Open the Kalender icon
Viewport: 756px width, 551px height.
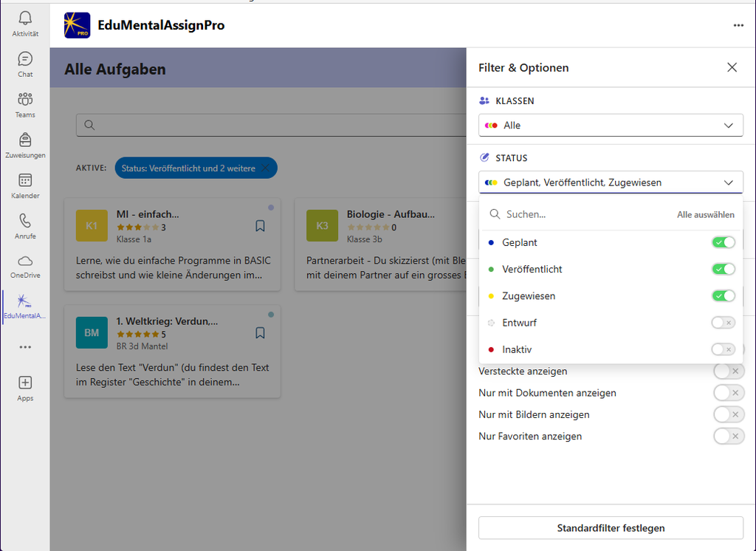pos(25,180)
